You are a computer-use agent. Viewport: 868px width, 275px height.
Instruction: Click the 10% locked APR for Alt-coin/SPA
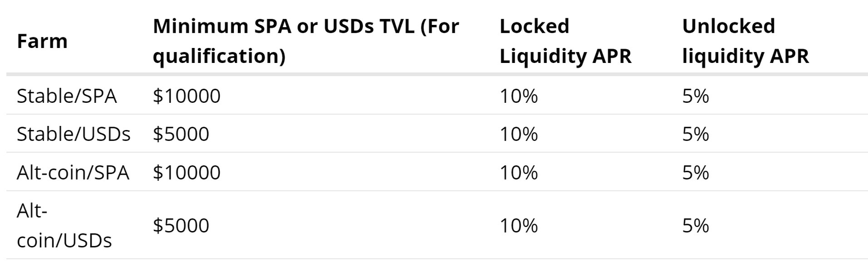coord(518,173)
